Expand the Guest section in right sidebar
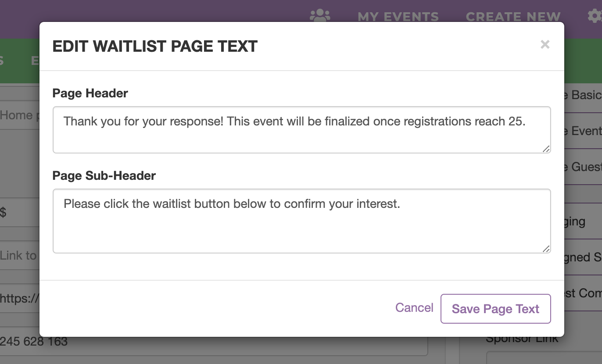This screenshot has height=364, width=602. 583,167
